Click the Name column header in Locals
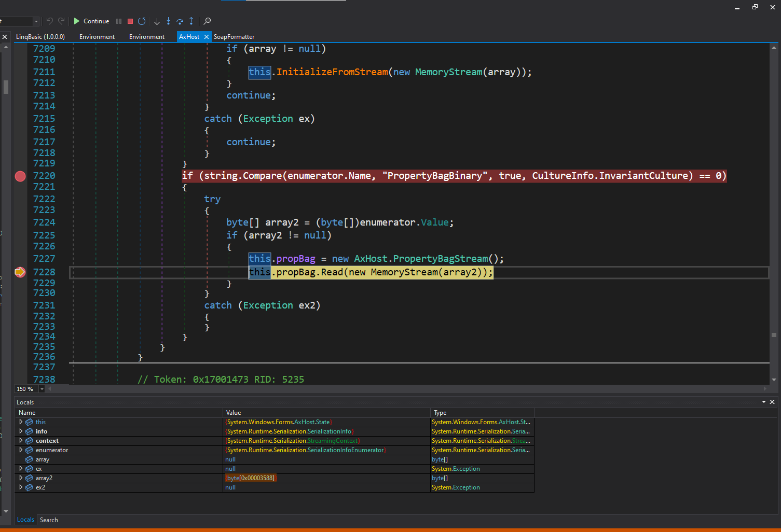Viewport: 781px width, 532px height. coord(119,413)
